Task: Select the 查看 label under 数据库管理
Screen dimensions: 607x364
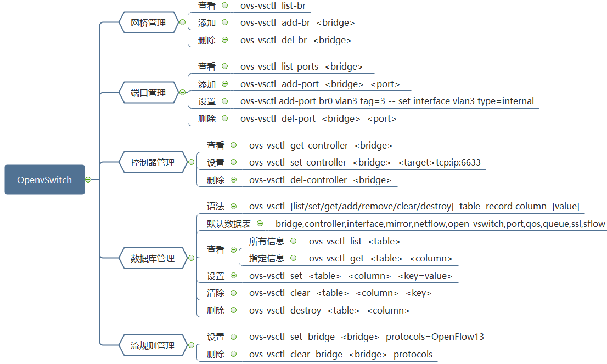Action: (x=216, y=249)
